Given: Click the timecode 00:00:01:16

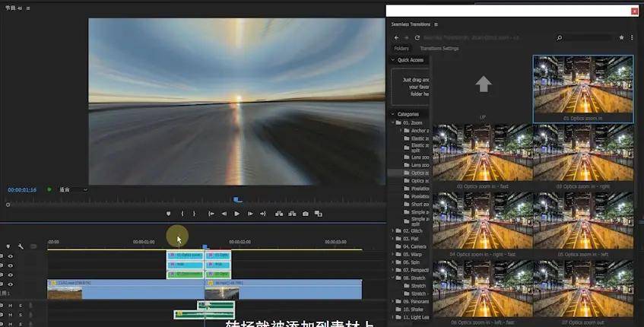Looking at the screenshot, I should 22,190.
